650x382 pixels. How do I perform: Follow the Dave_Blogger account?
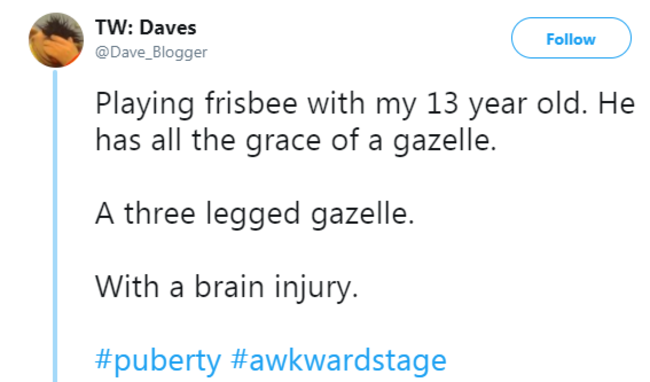(x=571, y=38)
